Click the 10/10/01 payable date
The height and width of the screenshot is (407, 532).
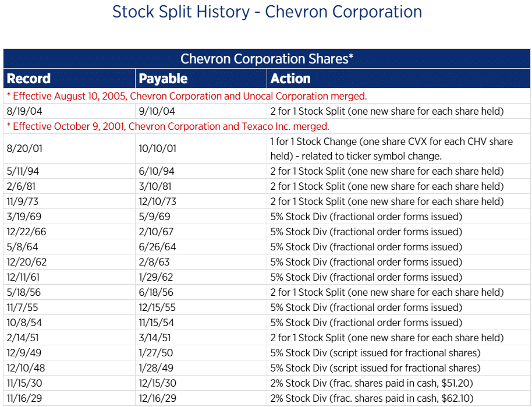(157, 148)
